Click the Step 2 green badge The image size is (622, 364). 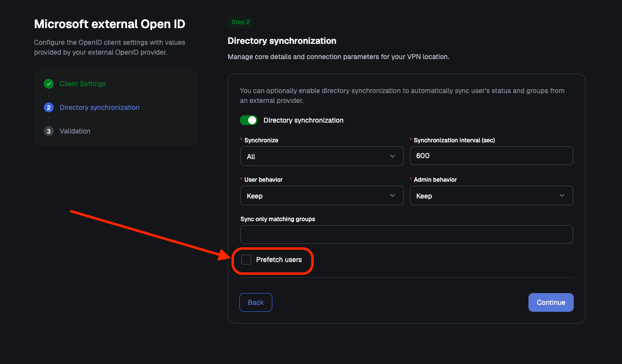(241, 22)
